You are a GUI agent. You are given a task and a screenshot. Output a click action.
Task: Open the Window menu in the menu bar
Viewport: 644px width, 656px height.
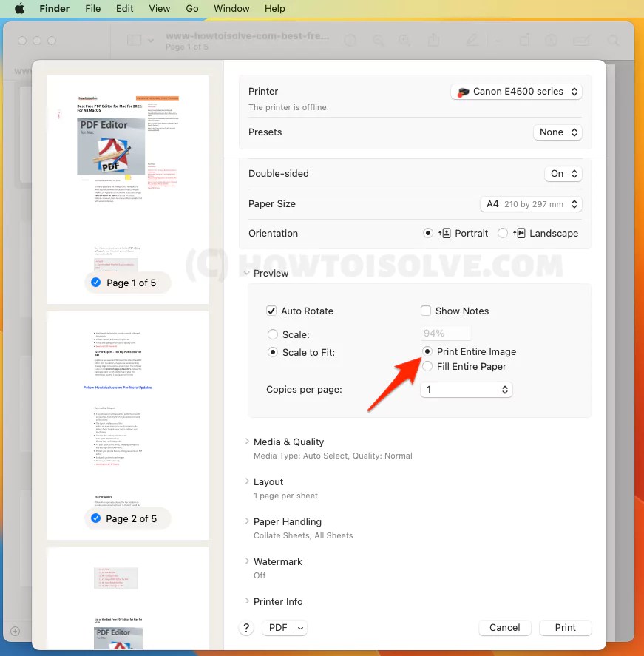pyautogui.click(x=231, y=8)
